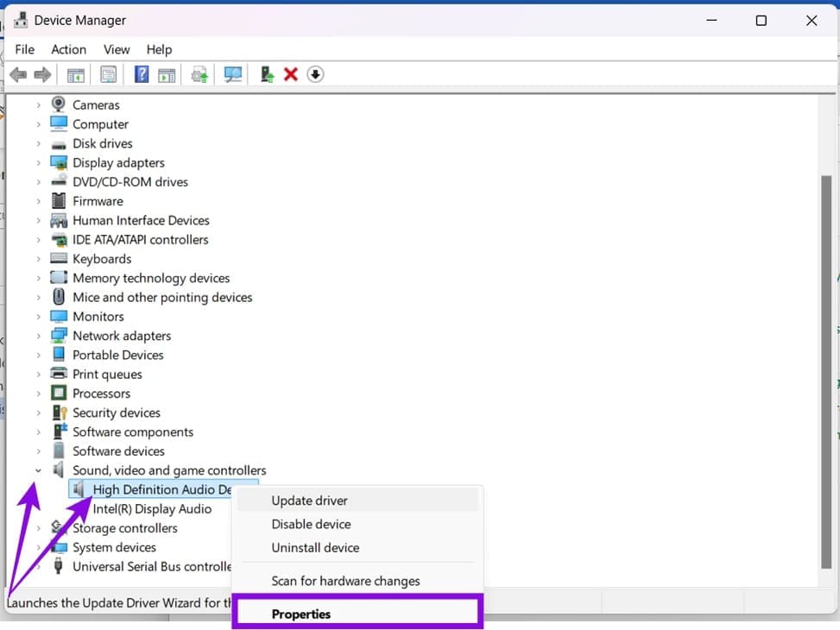This screenshot has height=630, width=840.
Task: Click the Properties sheet toolbar icon
Action: click(108, 74)
